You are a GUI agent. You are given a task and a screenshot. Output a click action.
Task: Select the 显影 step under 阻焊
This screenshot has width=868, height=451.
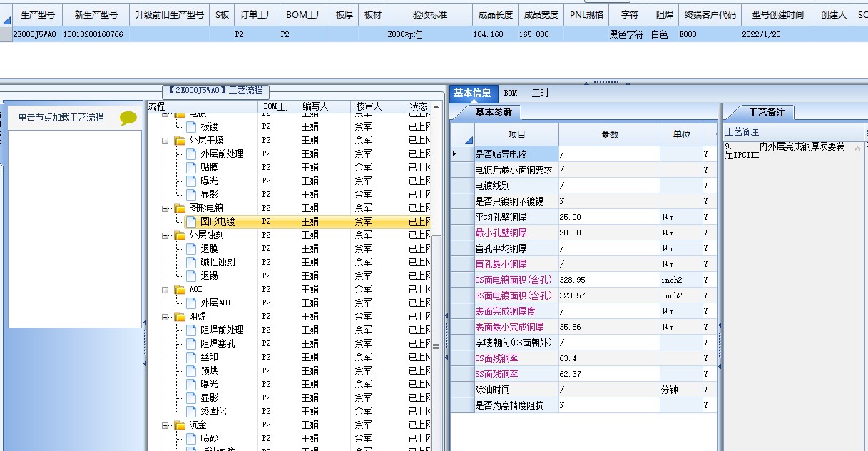[209, 397]
